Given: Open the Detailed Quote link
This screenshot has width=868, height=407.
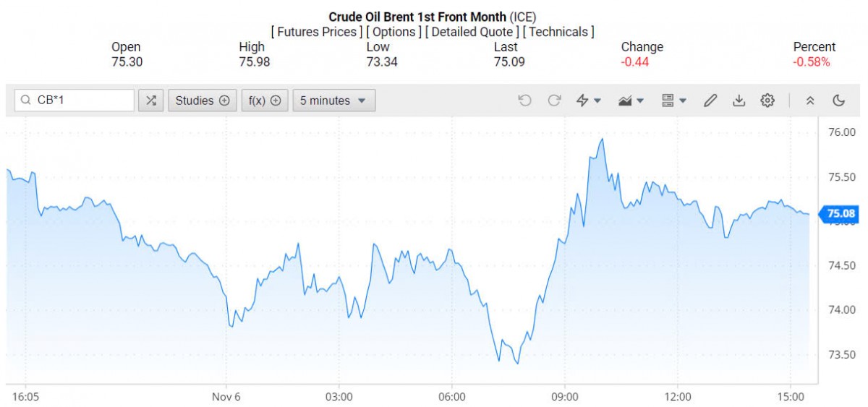Looking at the screenshot, I should point(472,32).
